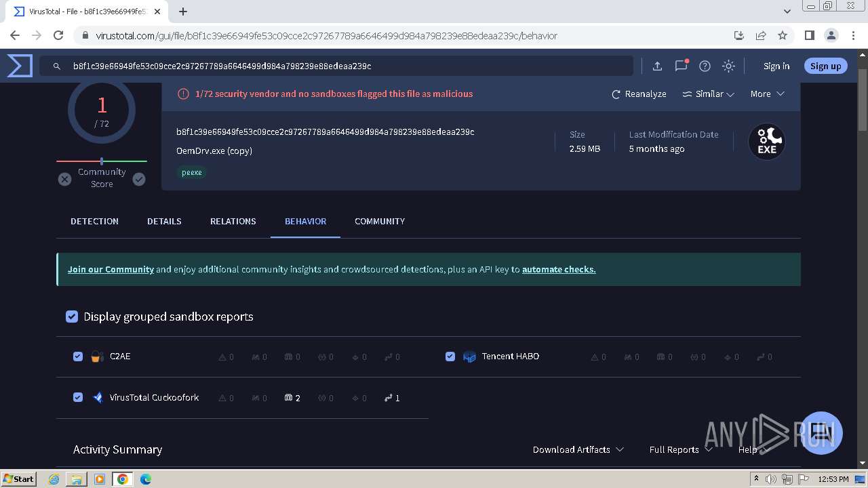This screenshot has width=868, height=488.
Task: Click the taskbar volume icon
Action: (x=771, y=479)
